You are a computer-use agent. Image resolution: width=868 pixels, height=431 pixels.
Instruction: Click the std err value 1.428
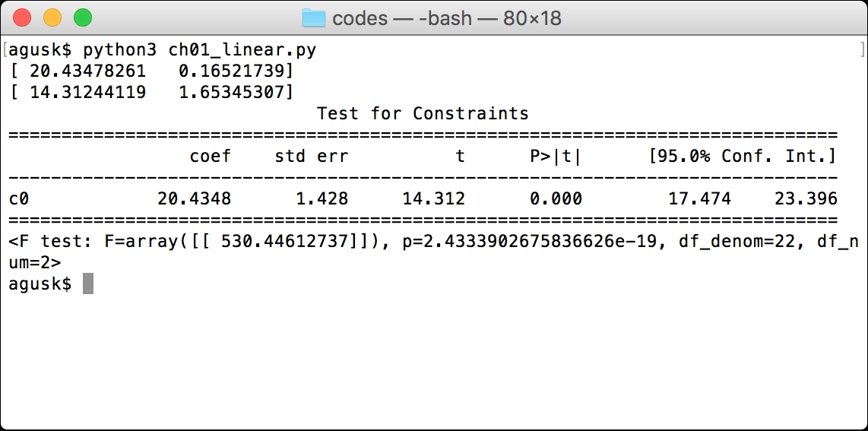pyautogui.click(x=322, y=198)
